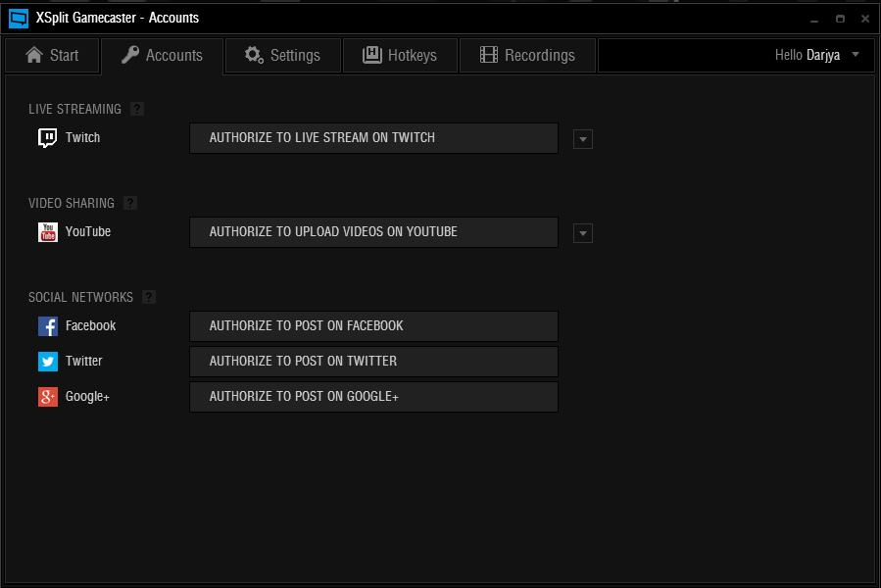
Task: Open the Recordings tab
Action: click(527, 55)
